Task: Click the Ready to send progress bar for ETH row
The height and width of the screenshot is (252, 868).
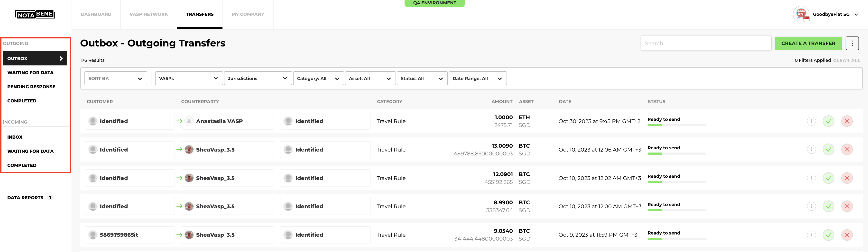Action: (677, 125)
